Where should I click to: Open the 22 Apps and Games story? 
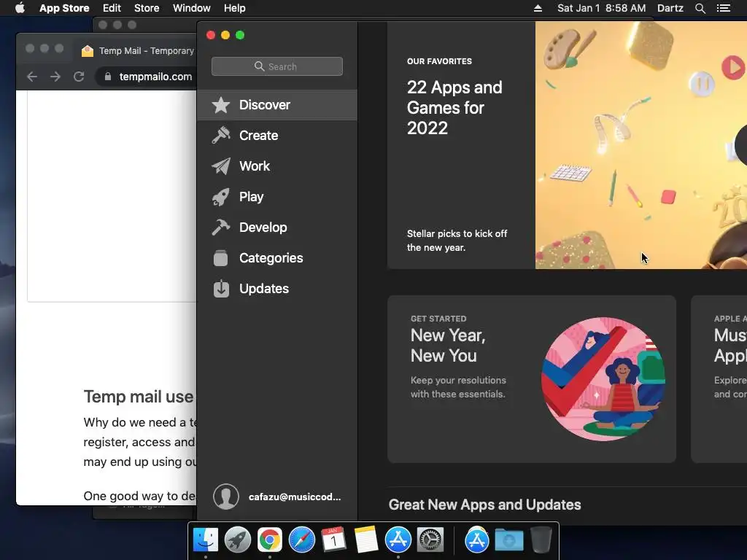454,108
